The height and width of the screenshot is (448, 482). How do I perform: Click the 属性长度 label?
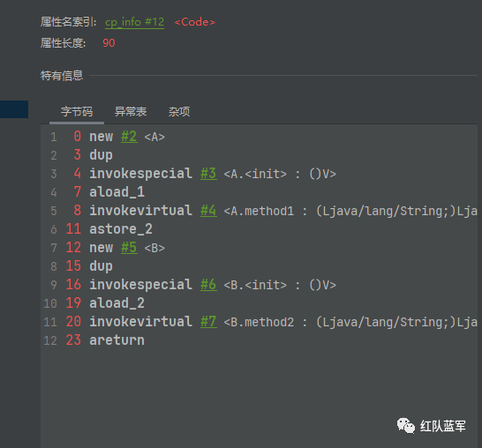tap(63, 43)
